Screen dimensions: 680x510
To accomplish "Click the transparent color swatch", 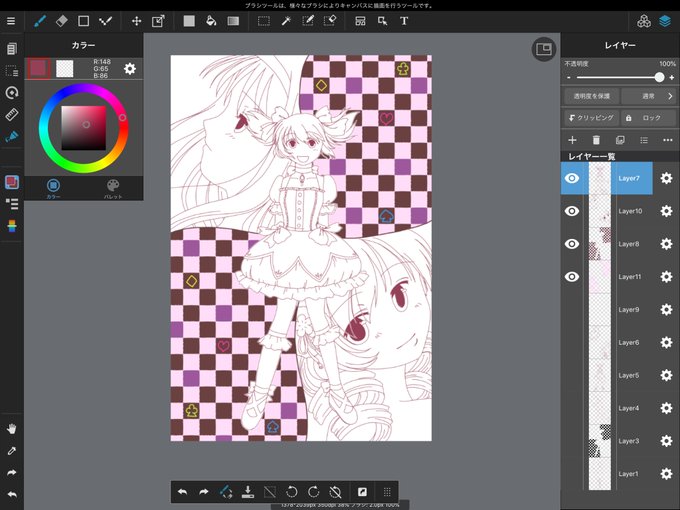I will pyautogui.click(x=65, y=69).
